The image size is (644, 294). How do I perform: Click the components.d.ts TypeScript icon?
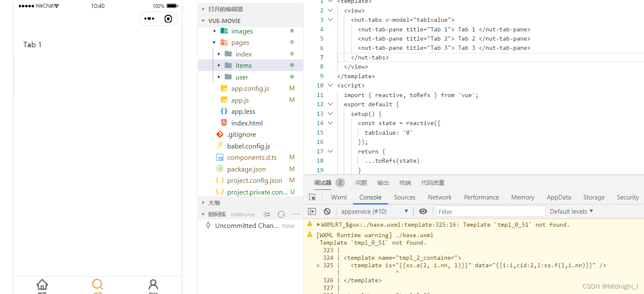click(220, 158)
